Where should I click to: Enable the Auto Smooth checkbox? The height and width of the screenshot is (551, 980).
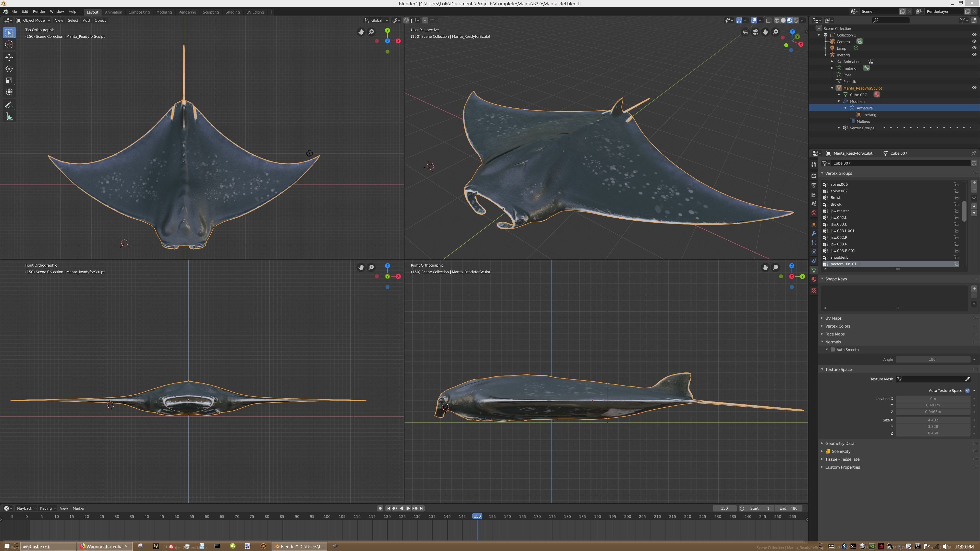[x=832, y=350]
